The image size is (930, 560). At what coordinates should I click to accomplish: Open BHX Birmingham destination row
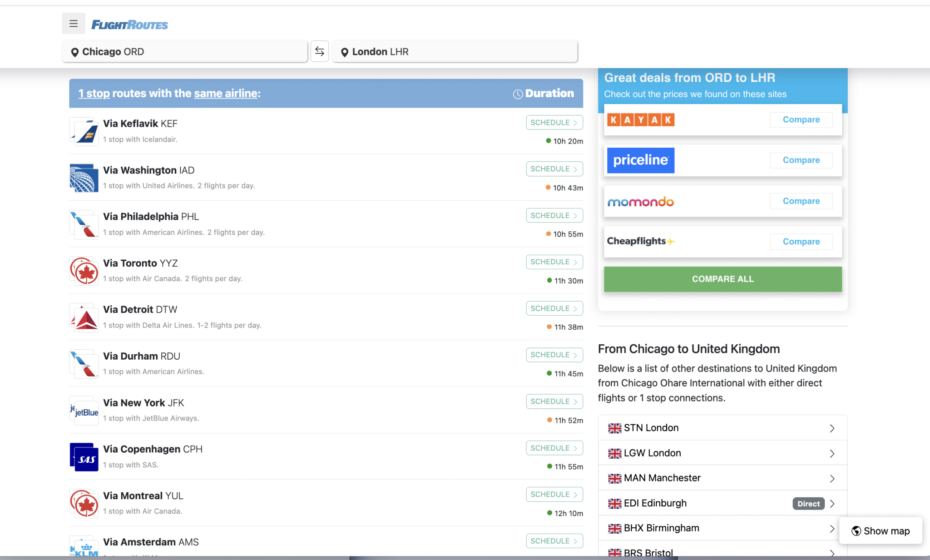722,528
